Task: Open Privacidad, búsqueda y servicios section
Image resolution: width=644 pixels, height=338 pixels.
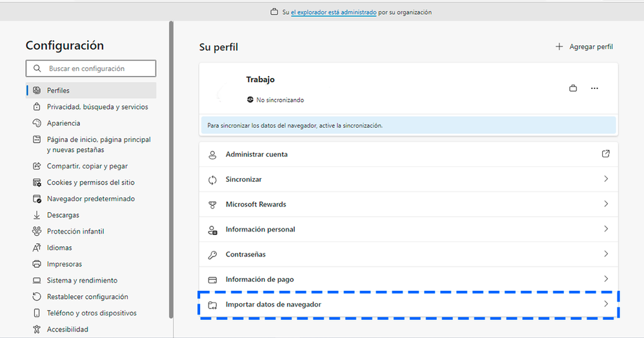Action: [x=91, y=107]
